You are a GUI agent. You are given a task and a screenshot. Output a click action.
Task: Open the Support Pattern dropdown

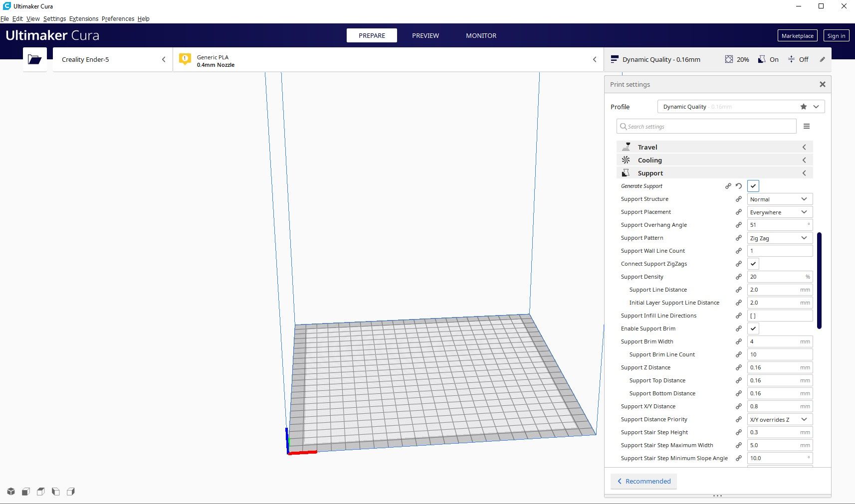779,238
